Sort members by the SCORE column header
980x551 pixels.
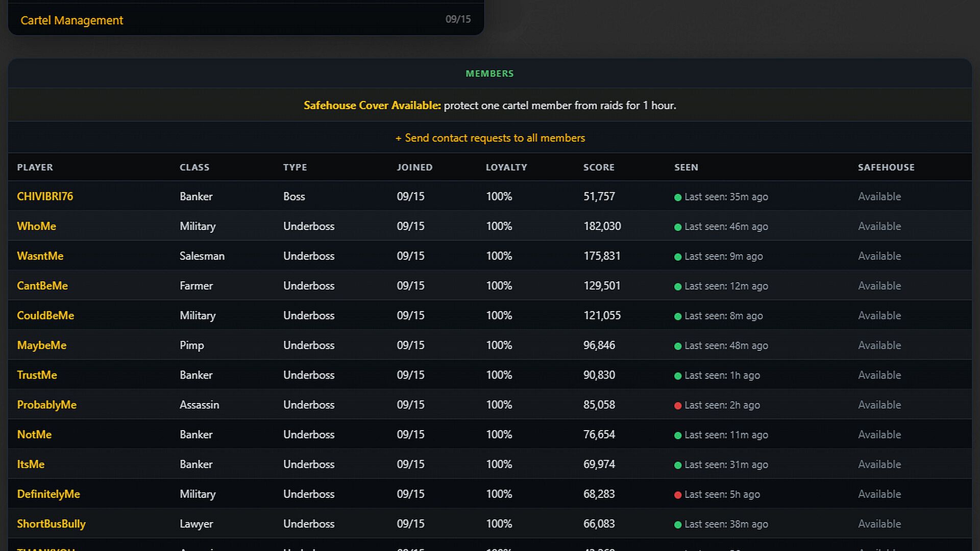coord(599,167)
